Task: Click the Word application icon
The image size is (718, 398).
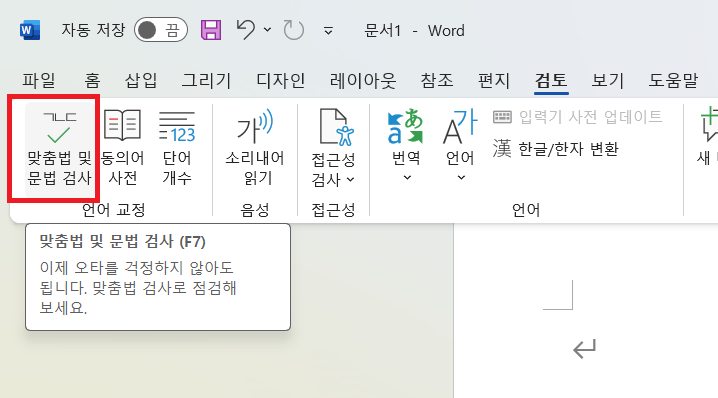Action: pos(30,30)
